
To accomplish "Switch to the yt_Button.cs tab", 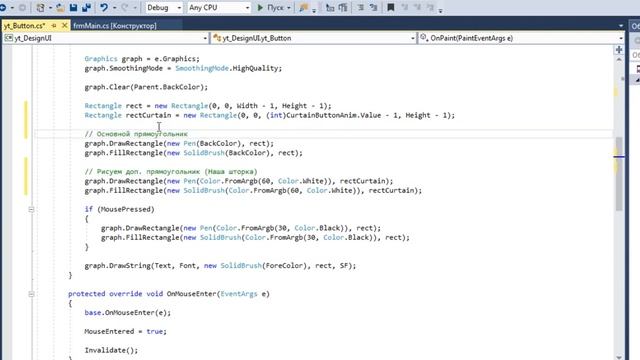I will pos(24,26).
